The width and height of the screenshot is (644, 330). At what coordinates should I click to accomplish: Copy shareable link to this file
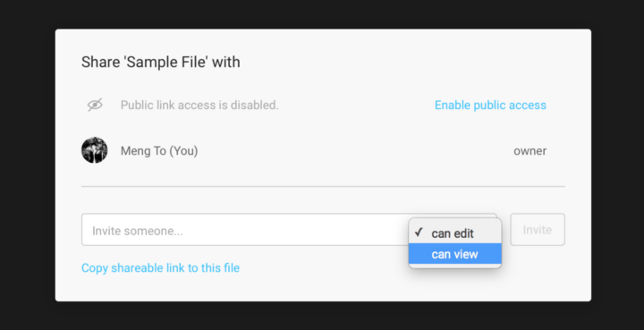(x=161, y=268)
